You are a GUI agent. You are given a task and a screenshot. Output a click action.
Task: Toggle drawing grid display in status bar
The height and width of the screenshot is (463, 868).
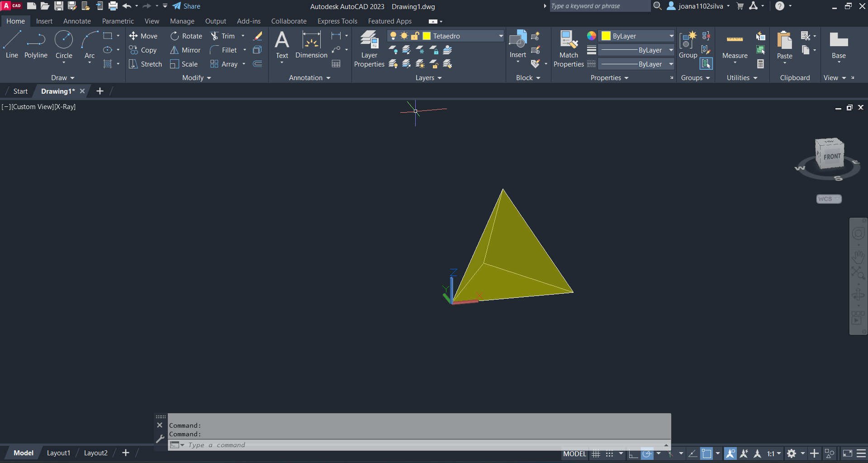click(x=596, y=453)
